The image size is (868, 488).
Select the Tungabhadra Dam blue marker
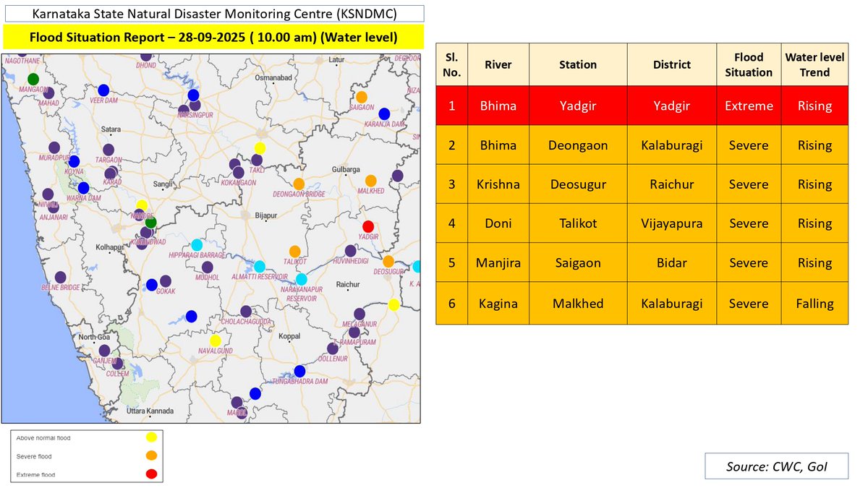(299, 371)
